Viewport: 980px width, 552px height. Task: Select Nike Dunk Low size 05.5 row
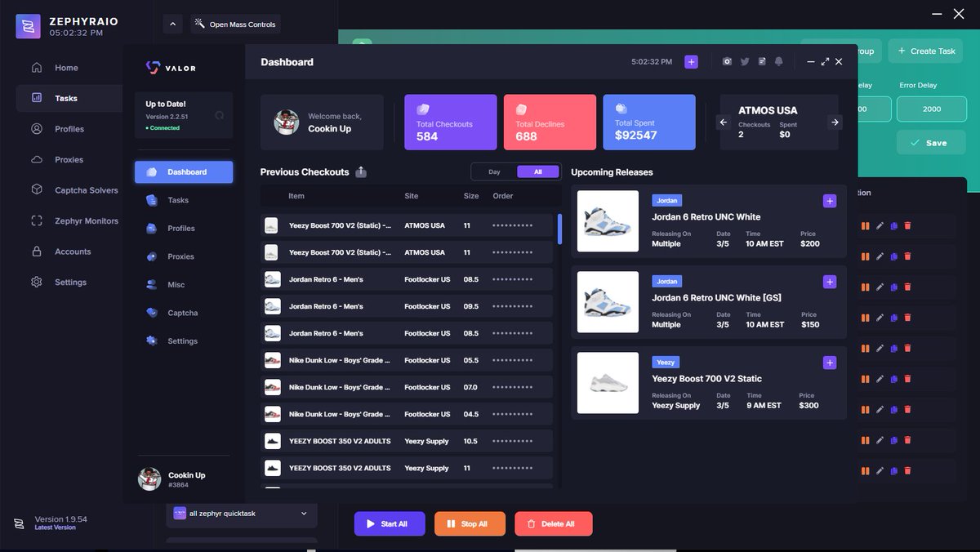(x=407, y=360)
